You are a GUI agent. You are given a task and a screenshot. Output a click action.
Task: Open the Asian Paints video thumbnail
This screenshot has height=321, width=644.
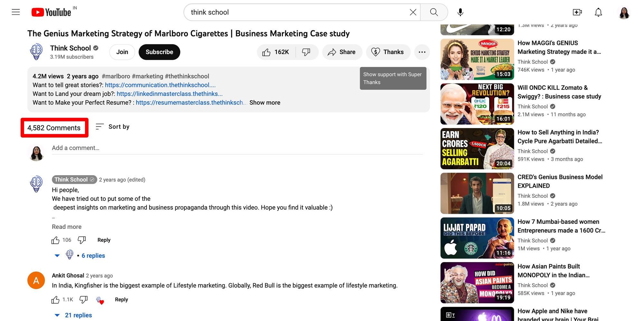point(477,283)
